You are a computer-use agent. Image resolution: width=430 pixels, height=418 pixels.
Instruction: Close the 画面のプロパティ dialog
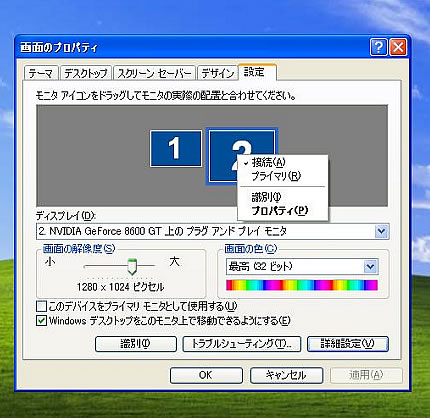pyautogui.click(x=398, y=47)
